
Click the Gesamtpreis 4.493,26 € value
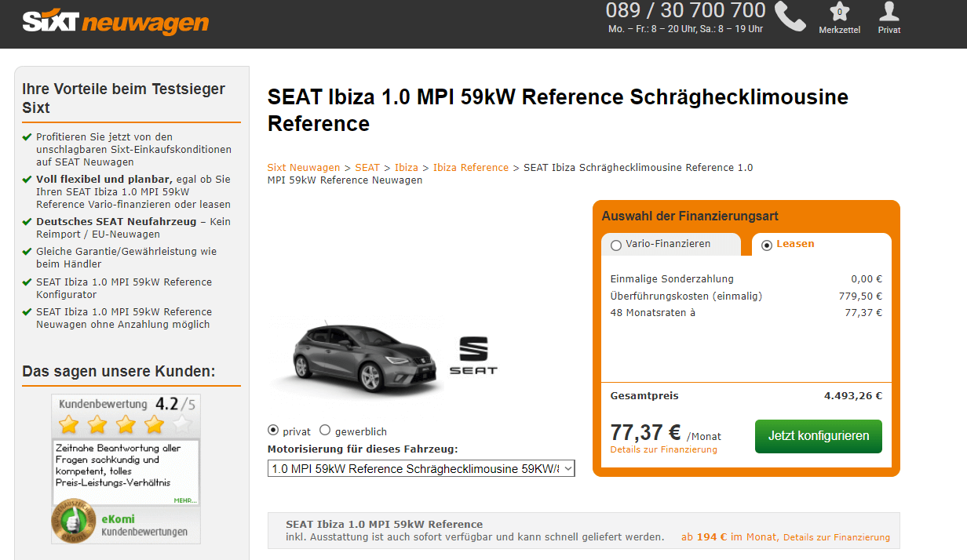[853, 396]
